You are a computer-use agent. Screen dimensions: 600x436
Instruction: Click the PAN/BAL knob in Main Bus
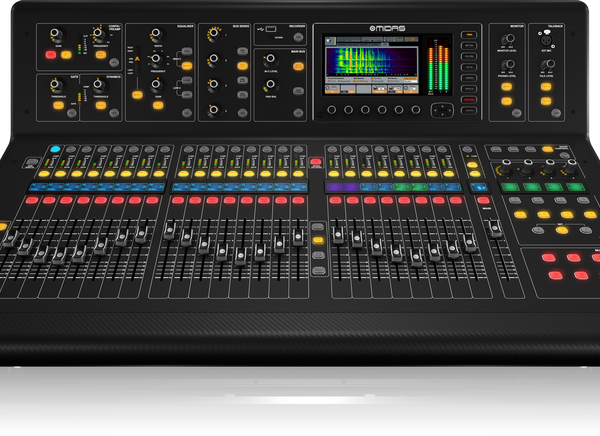270,85
